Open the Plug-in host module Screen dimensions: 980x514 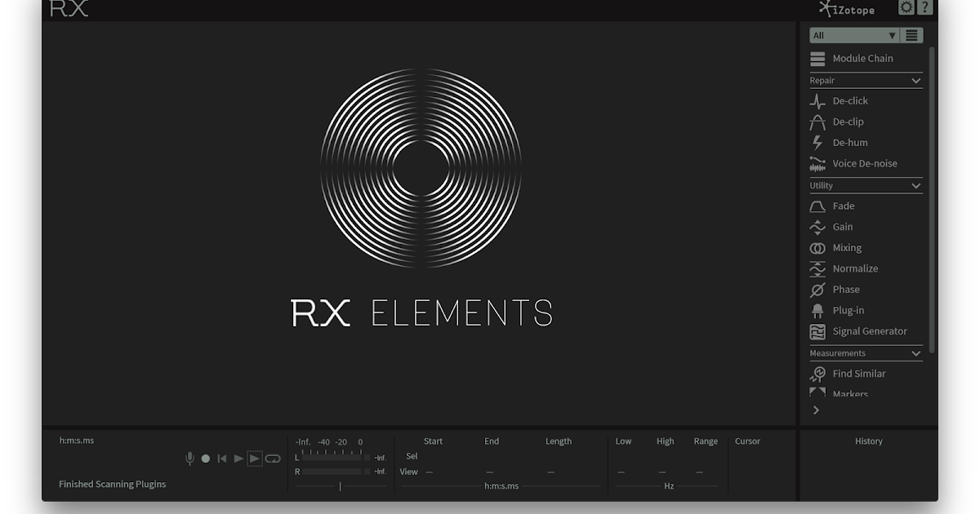click(x=837, y=311)
